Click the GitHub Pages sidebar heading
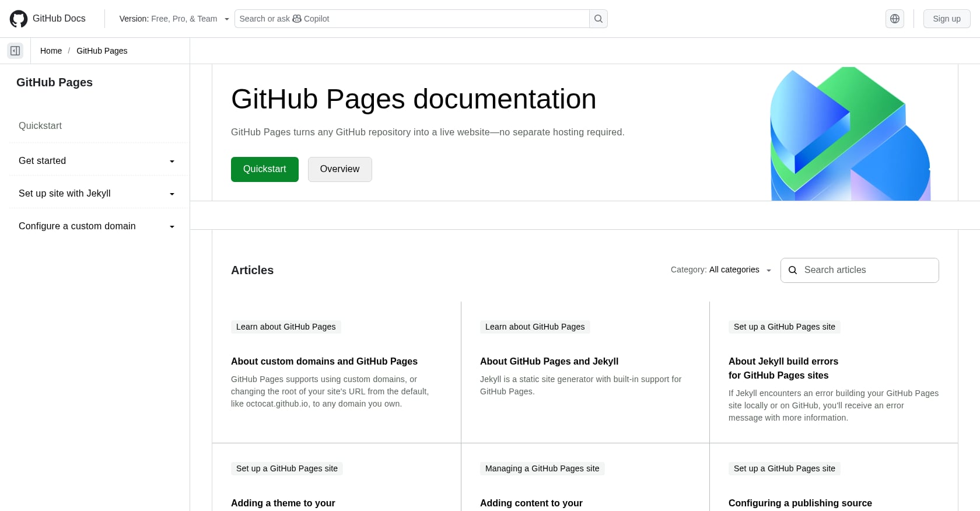 click(54, 82)
